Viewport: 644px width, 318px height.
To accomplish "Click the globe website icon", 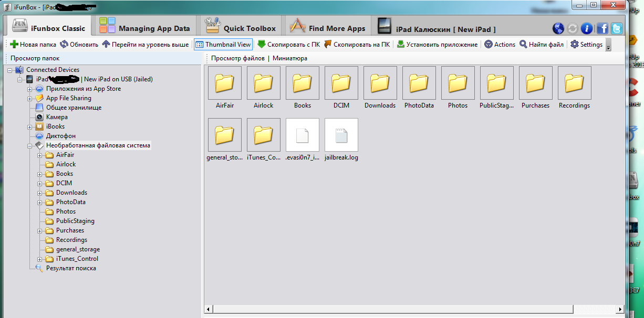I will [558, 28].
